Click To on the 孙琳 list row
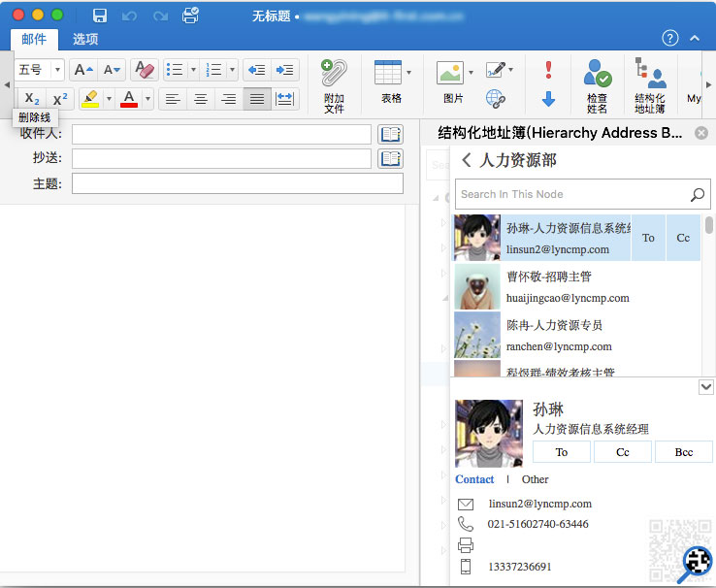The image size is (716, 588). pyautogui.click(x=648, y=238)
